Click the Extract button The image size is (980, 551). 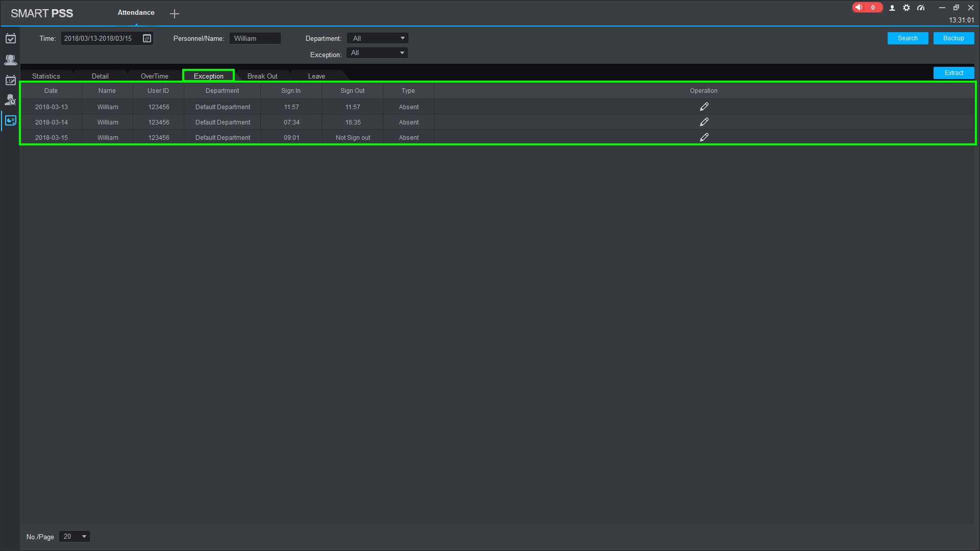pyautogui.click(x=953, y=73)
